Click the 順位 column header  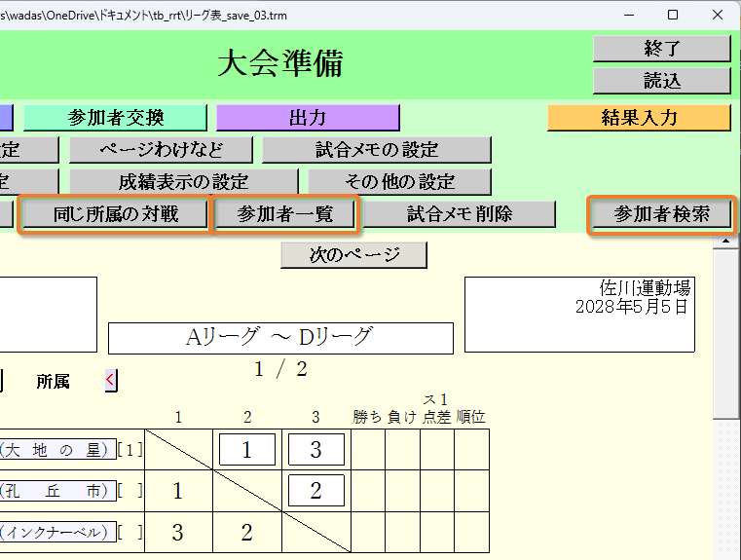470,417
